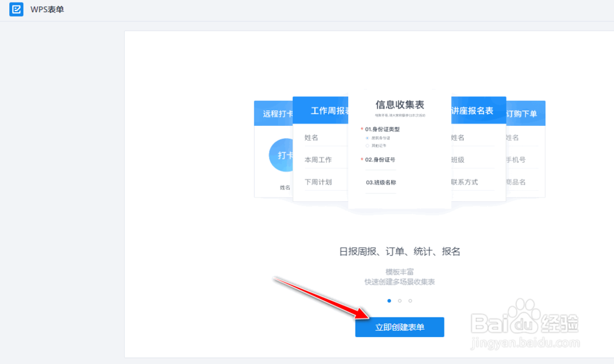This screenshot has width=614, height=364.
Task: Open the 远程打卡 template card
Action: (x=274, y=149)
